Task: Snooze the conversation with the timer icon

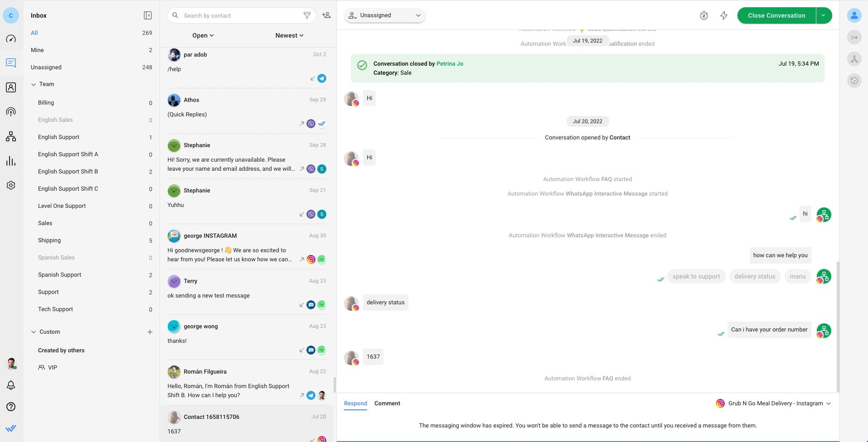Action: coord(704,15)
